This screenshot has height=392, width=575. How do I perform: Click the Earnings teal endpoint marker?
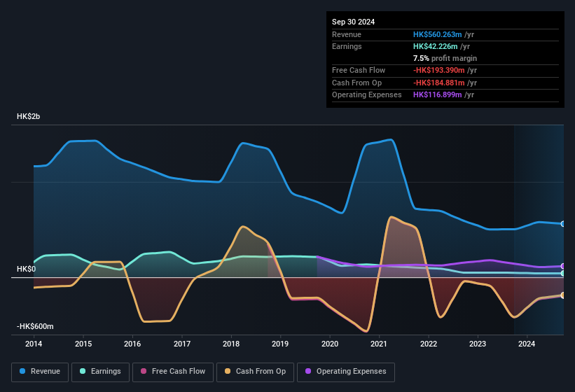[x=563, y=273]
